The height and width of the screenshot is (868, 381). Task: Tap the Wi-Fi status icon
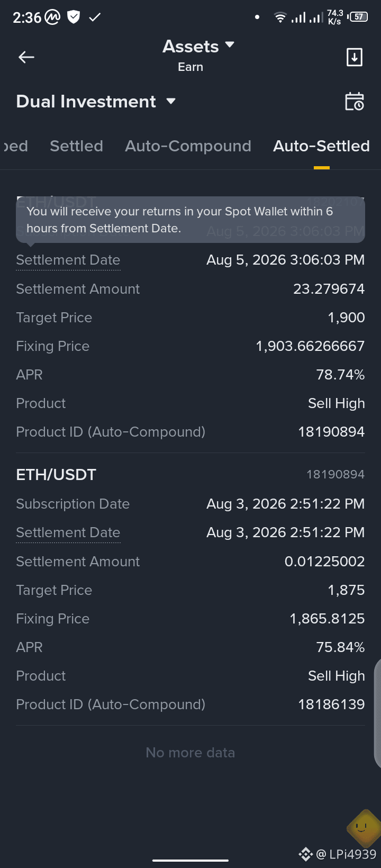tap(280, 17)
